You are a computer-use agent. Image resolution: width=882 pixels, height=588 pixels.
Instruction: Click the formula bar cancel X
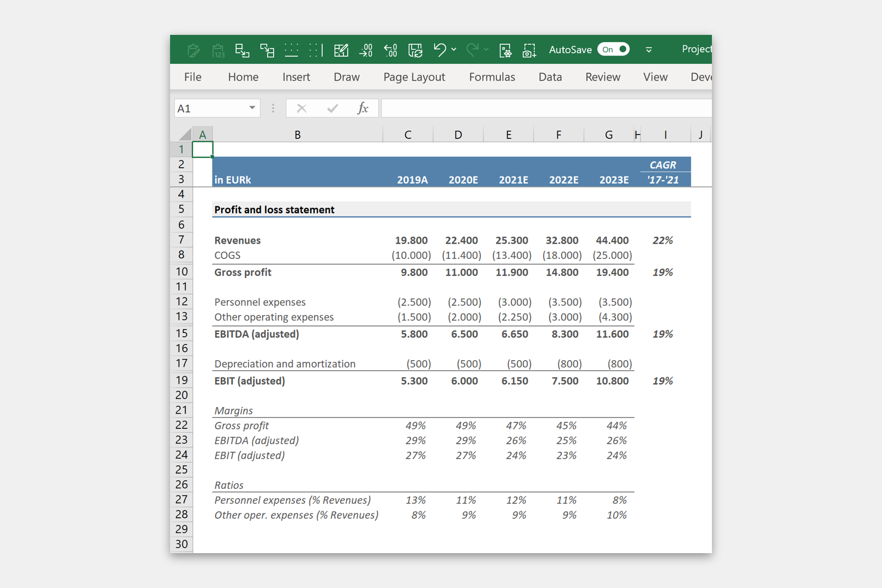(x=301, y=108)
